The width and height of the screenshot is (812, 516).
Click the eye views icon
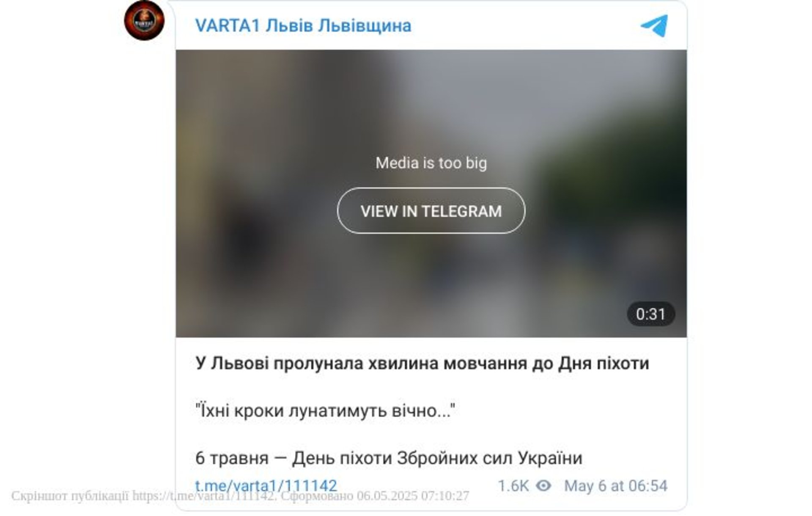pyautogui.click(x=543, y=486)
